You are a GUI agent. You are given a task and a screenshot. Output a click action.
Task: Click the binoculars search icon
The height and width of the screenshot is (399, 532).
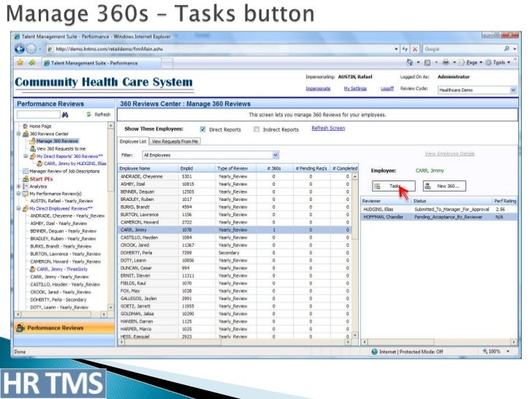pos(65,115)
